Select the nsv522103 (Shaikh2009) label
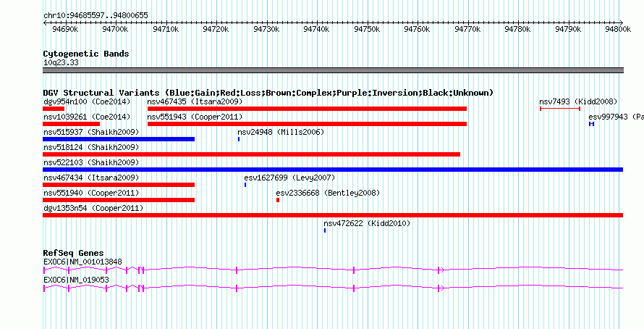The image size is (644, 329). [91, 162]
